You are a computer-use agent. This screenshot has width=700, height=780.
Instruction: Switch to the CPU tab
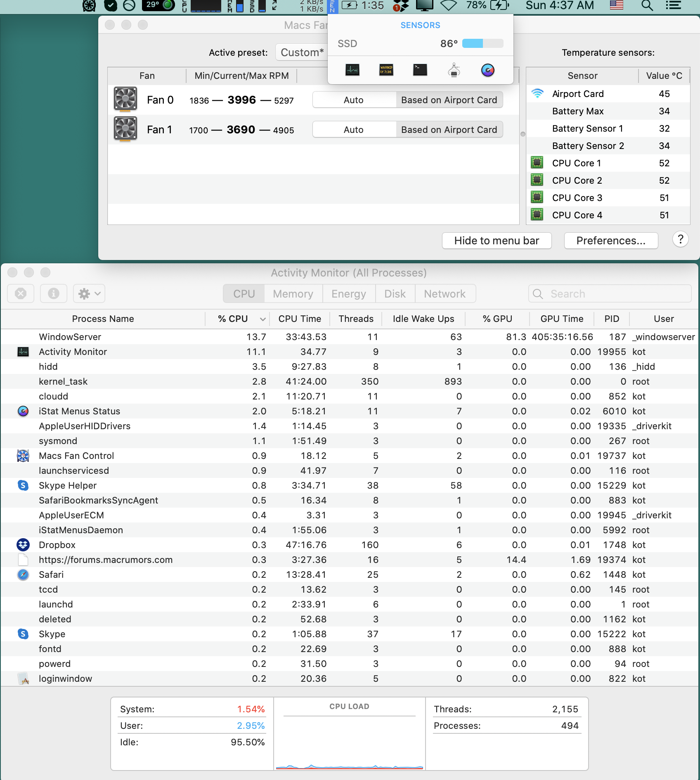244,293
